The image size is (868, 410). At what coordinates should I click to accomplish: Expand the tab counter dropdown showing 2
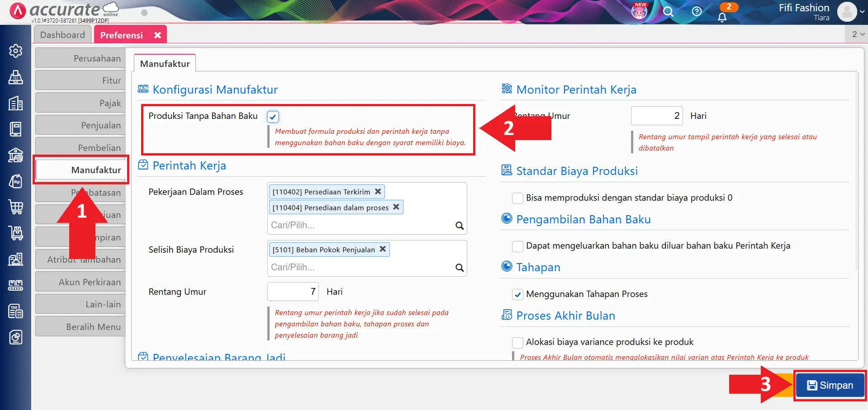856,34
